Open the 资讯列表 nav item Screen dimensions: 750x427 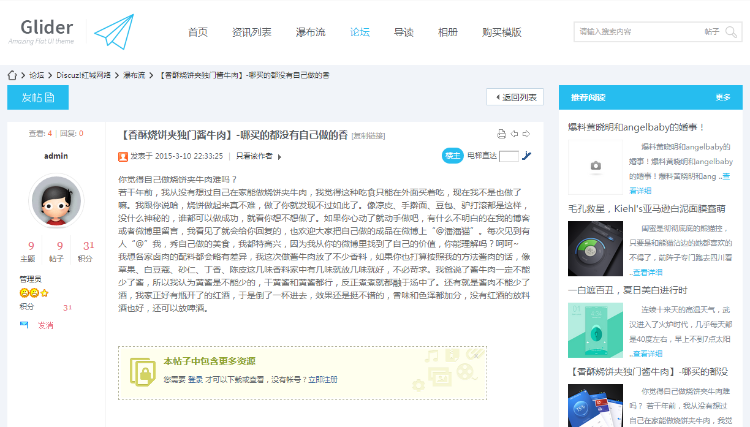click(252, 32)
